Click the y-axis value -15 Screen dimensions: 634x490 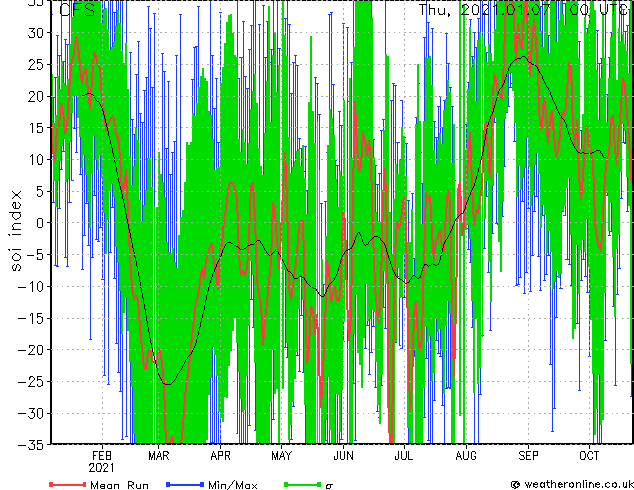coord(31,318)
